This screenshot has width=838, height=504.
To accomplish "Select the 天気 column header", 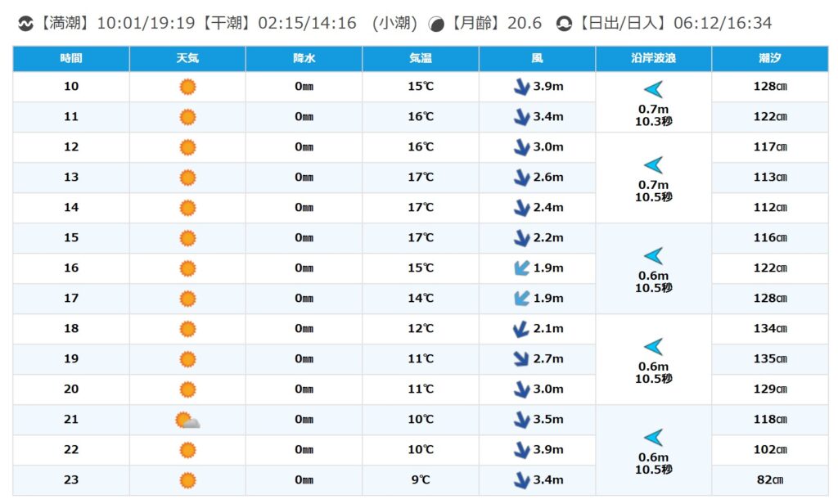I will [187, 59].
